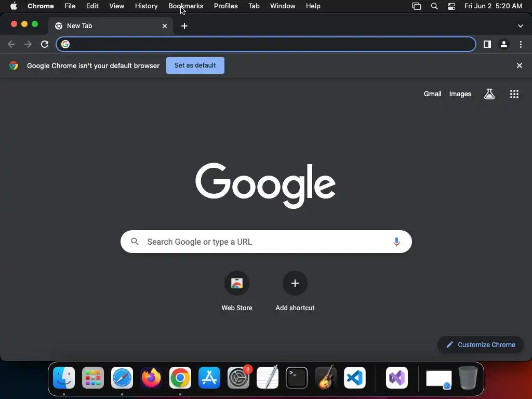Open Firefox from the Dock
532x399 pixels.
(x=151, y=378)
